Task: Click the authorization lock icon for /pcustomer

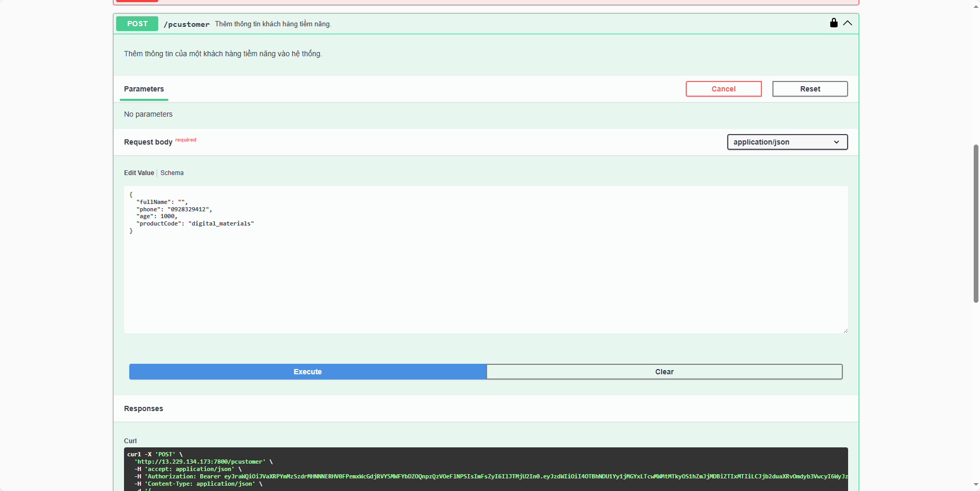Action: (833, 23)
